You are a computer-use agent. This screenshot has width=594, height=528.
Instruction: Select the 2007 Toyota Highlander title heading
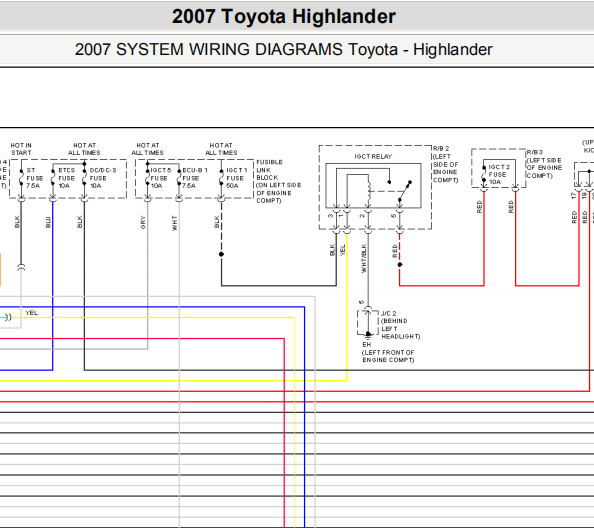(284, 17)
